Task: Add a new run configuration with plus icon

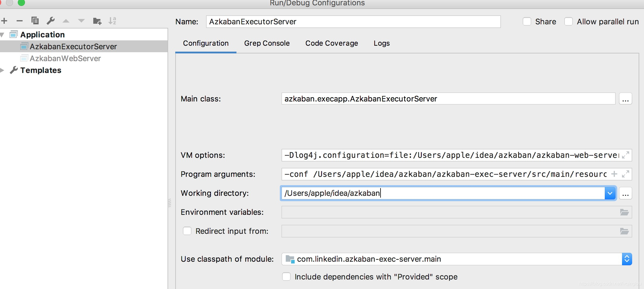Action: (x=4, y=21)
